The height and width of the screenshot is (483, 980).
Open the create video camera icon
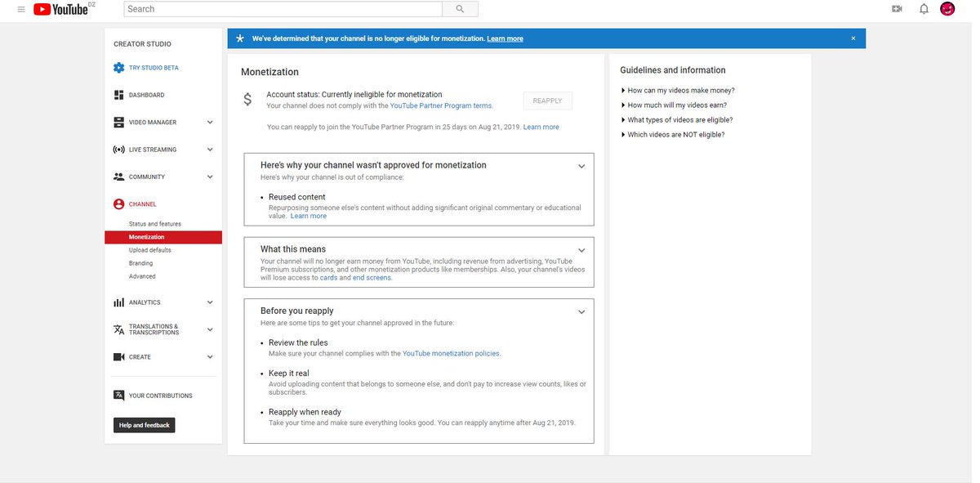click(x=898, y=9)
